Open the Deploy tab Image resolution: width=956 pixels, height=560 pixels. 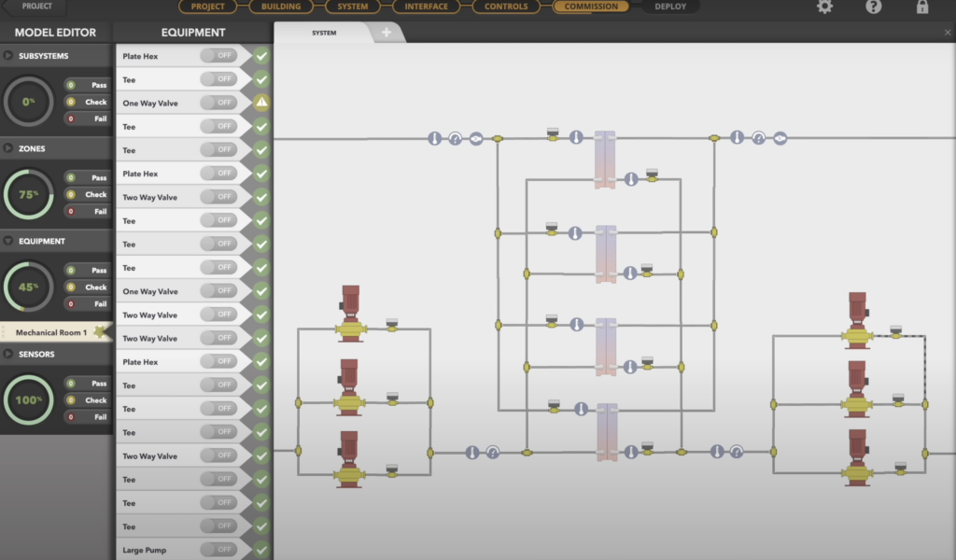click(669, 7)
